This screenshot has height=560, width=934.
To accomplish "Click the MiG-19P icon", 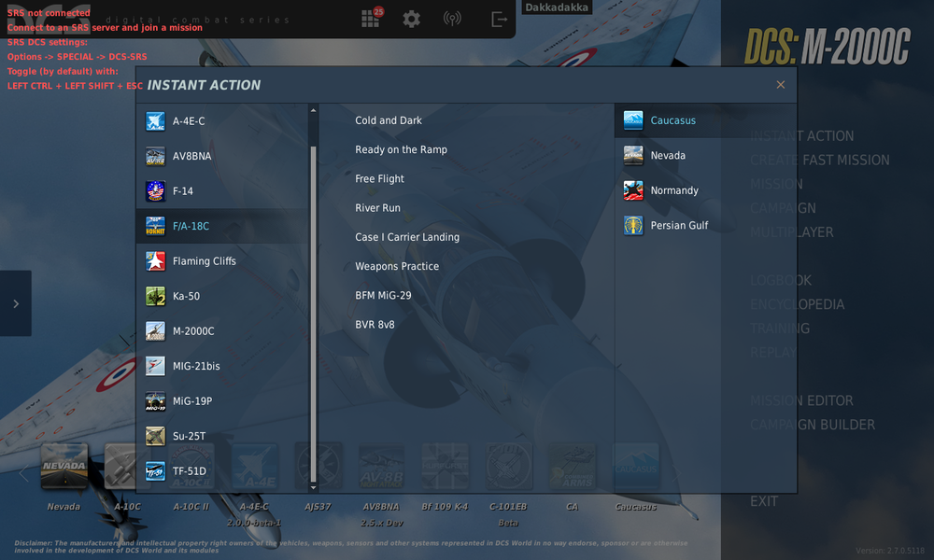I will (x=155, y=401).
